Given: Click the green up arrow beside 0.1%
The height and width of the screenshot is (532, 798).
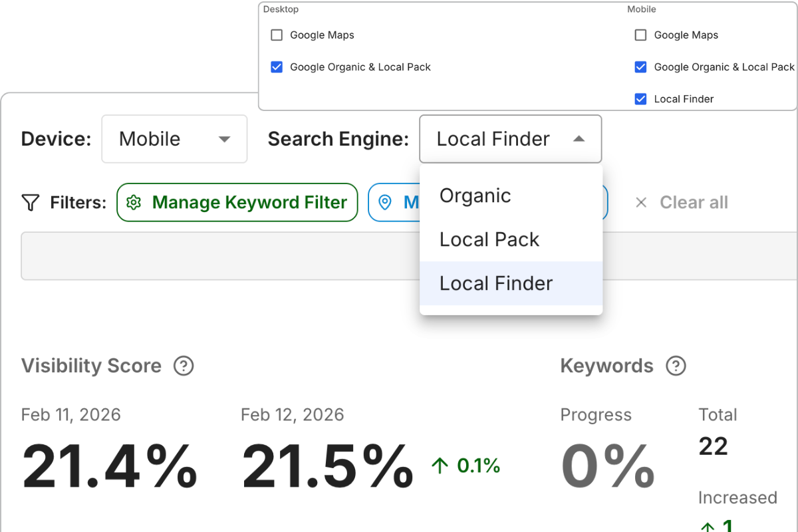Looking at the screenshot, I should [x=440, y=465].
